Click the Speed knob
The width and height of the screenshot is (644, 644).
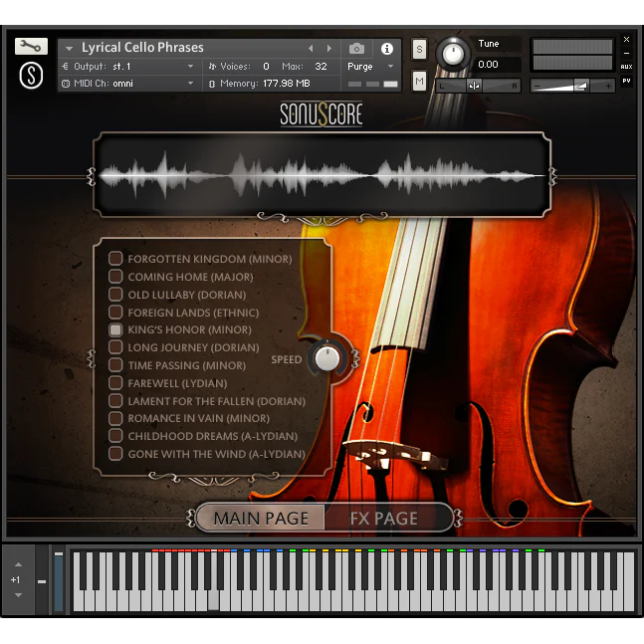[x=325, y=358]
